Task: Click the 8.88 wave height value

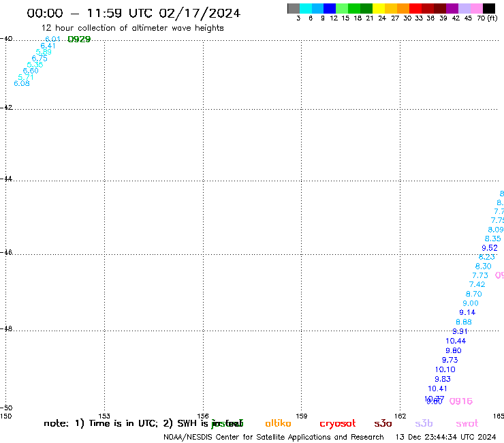Action: tap(464, 322)
